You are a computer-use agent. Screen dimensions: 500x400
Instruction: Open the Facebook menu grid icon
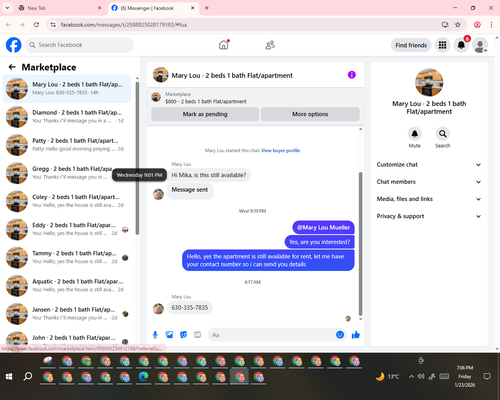(442, 45)
